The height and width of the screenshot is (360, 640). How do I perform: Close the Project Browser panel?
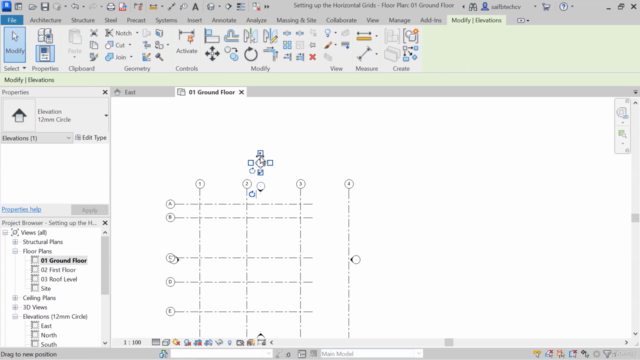(105, 223)
